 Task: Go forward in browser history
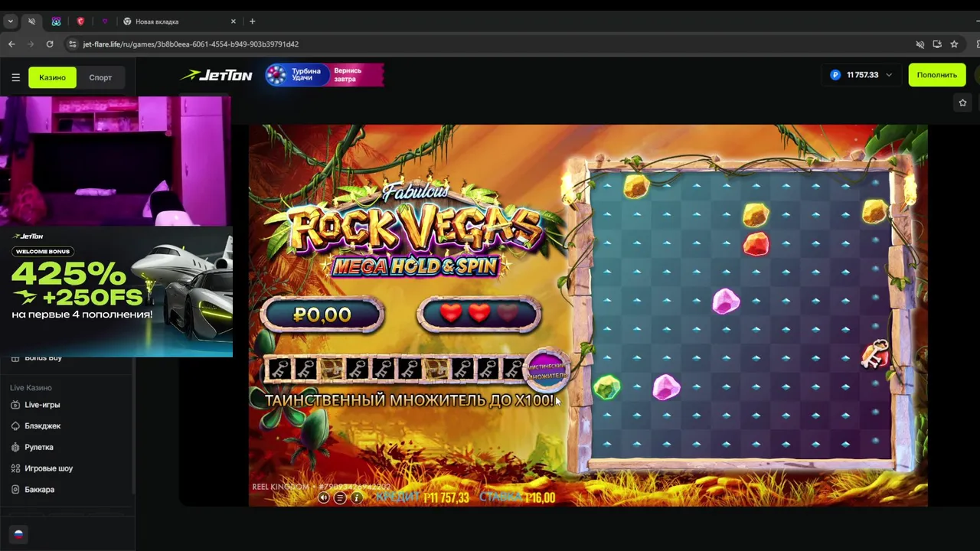[31, 44]
